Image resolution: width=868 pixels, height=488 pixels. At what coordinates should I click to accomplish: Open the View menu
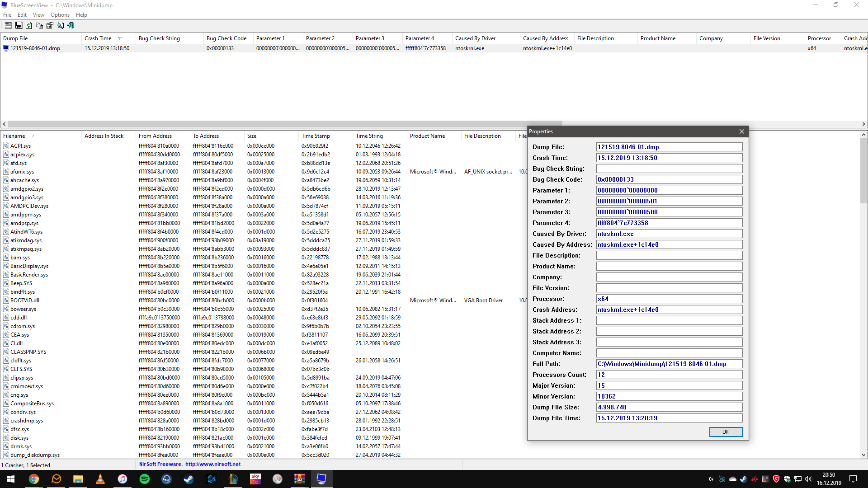pyautogui.click(x=38, y=15)
